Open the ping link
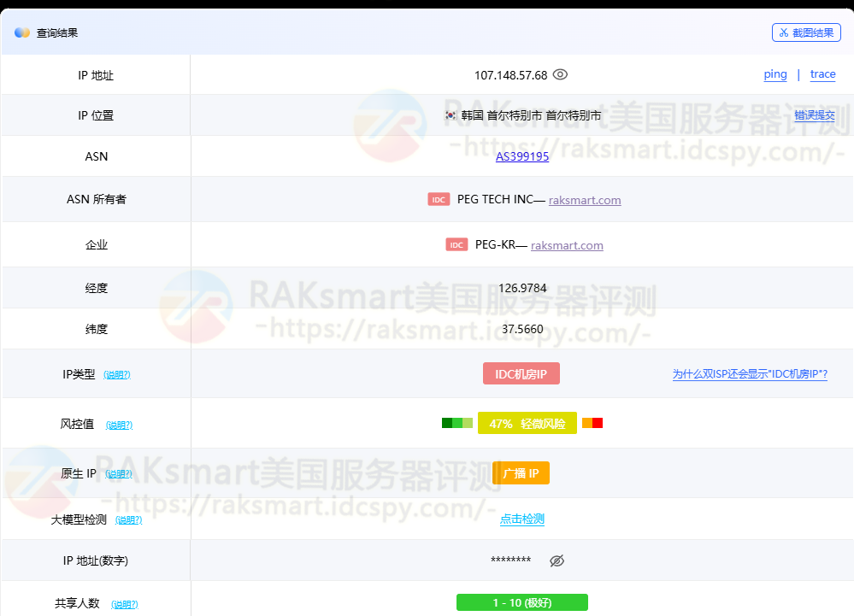The height and width of the screenshot is (616, 854). (x=775, y=74)
